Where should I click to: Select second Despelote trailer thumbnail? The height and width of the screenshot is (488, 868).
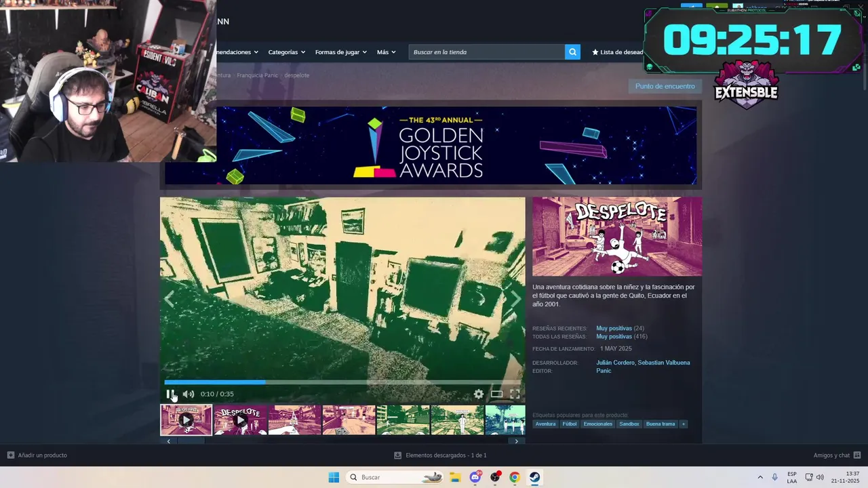coord(240,420)
